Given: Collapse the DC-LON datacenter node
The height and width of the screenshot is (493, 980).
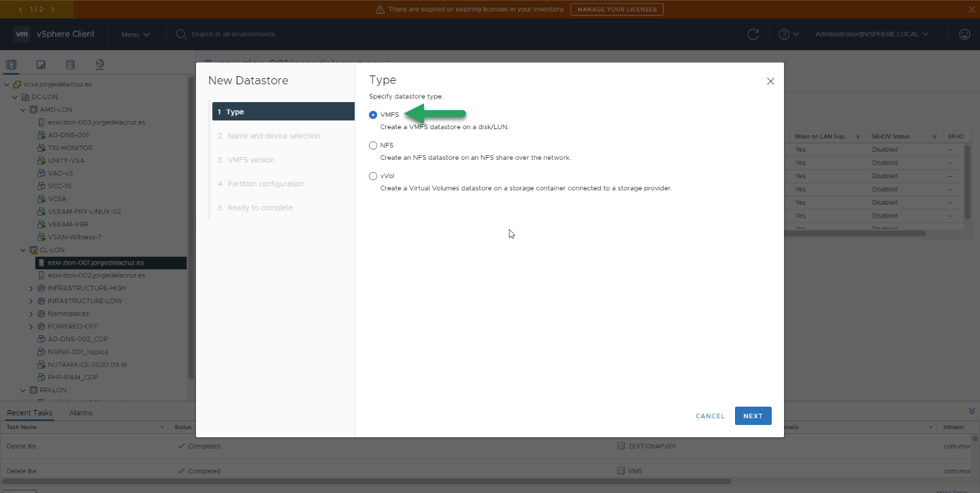Looking at the screenshot, I should [x=15, y=97].
